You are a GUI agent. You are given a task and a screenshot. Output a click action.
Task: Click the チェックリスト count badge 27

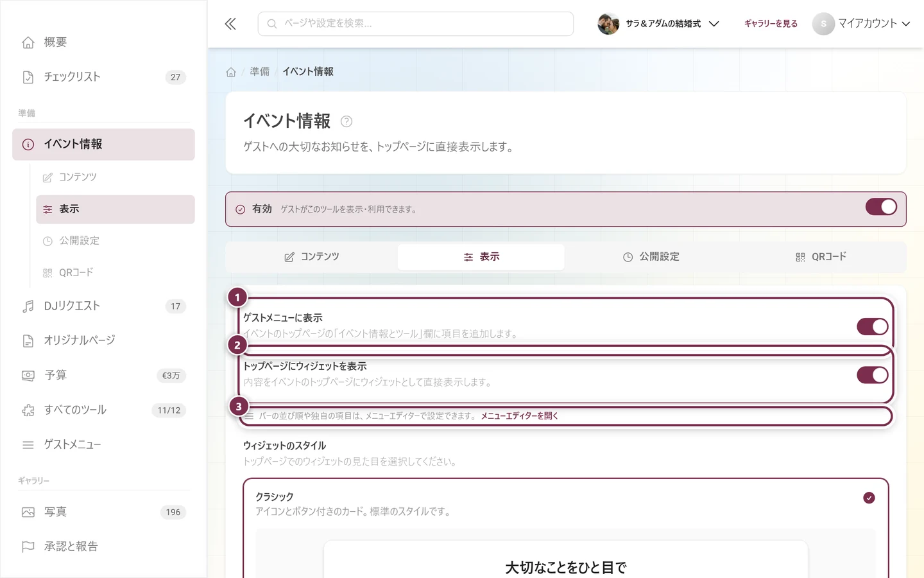176,77
